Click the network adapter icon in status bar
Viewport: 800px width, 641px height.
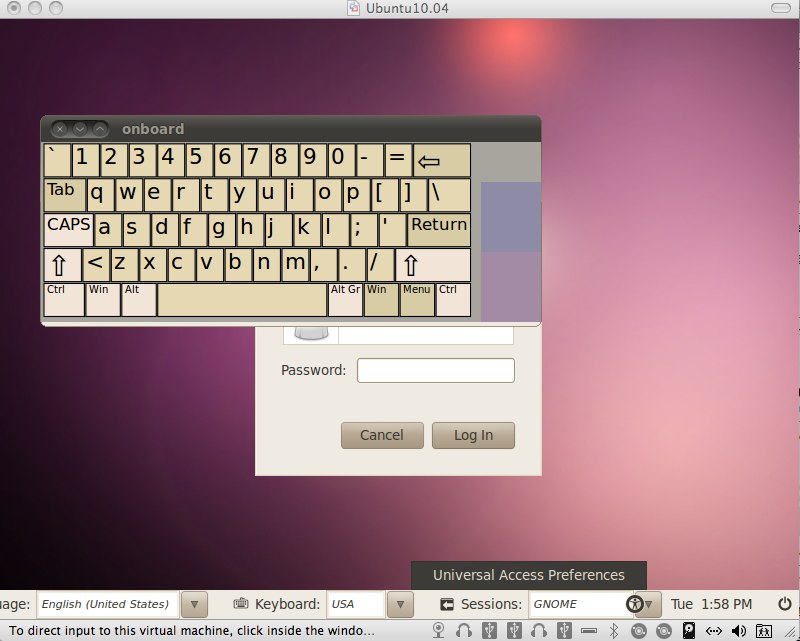point(713,631)
